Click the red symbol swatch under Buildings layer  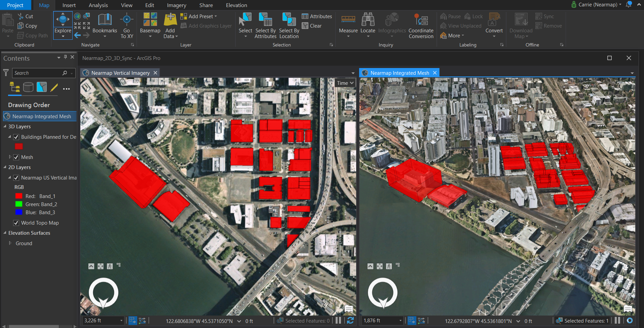tap(19, 146)
